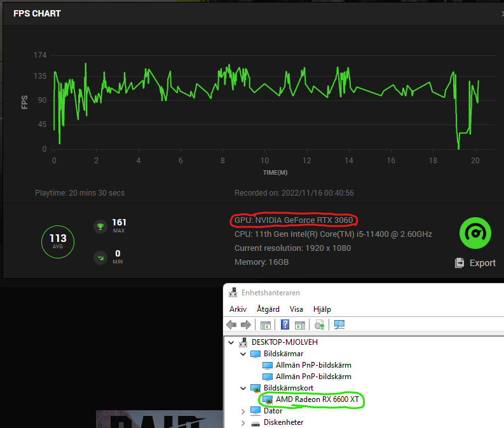Click the update driver toolbar icon
Image resolution: width=504 pixels, height=428 pixels.
[x=320, y=325]
